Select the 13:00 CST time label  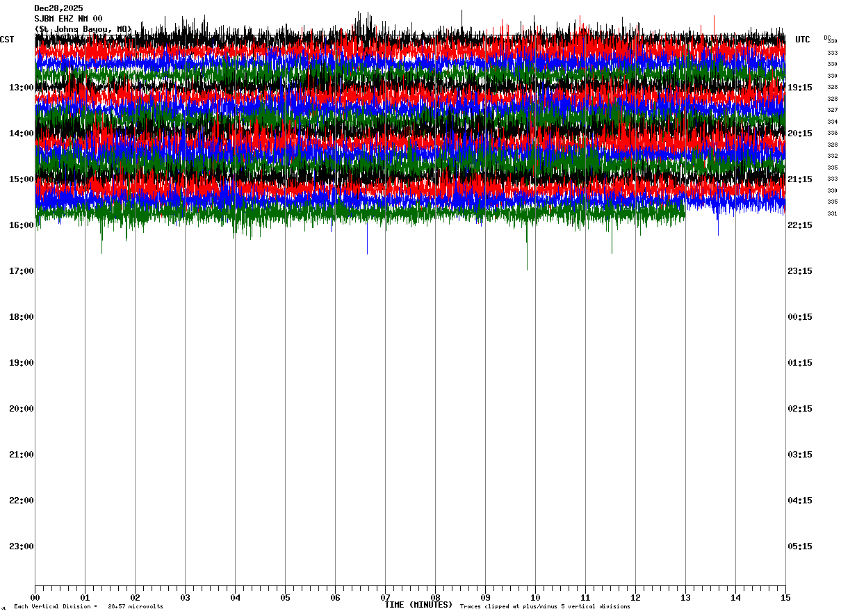pos(22,88)
